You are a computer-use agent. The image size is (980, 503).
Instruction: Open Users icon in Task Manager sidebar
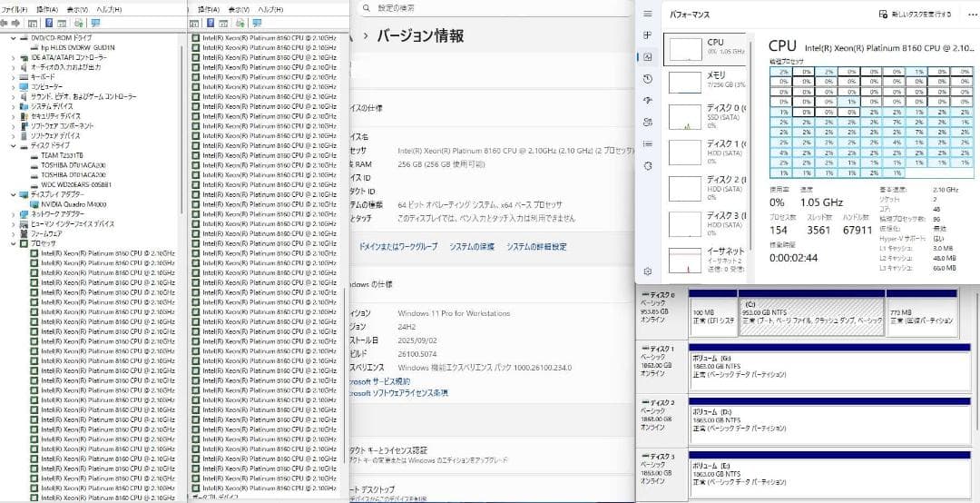[x=648, y=122]
